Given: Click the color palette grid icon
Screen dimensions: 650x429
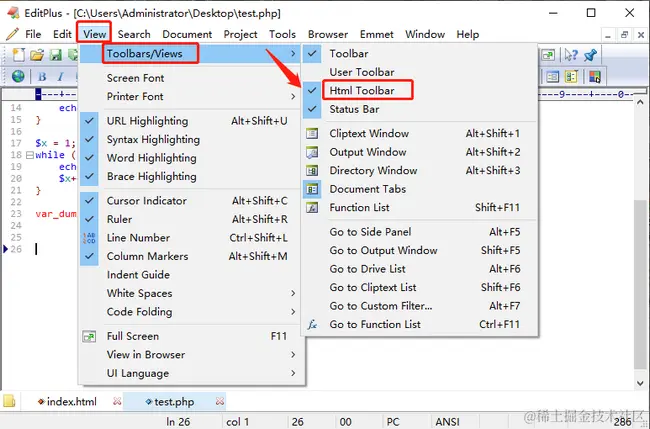Looking at the screenshot, I should 595,77.
